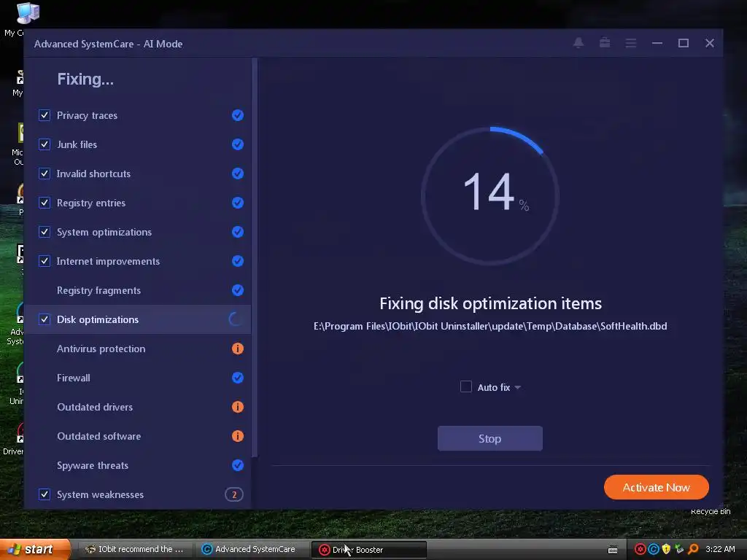Select Registry fragments list item
This screenshot has height=560, width=747.
coord(138,290)
